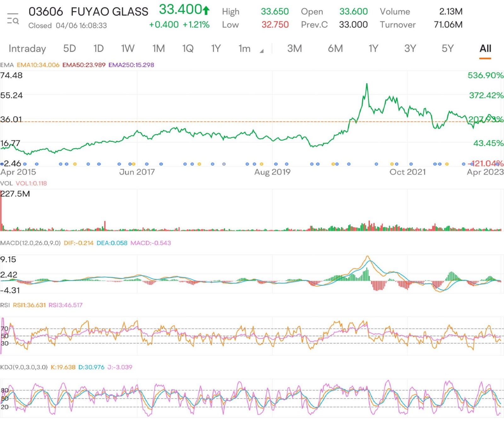Click the 536.90% axis label

tap(485, 75)
